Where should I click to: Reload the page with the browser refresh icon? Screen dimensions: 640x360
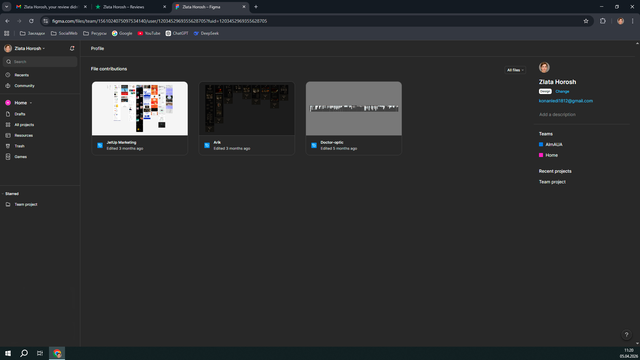[x=31, y=21]
